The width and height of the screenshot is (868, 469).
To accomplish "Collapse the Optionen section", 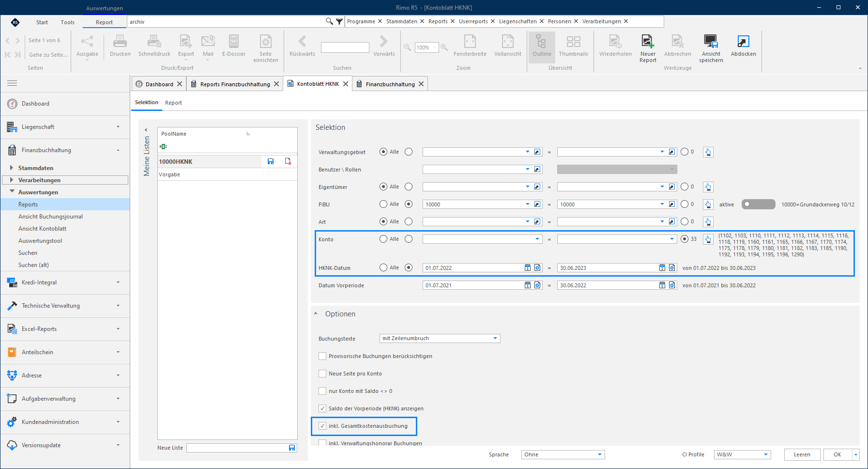I will point(316,313).
